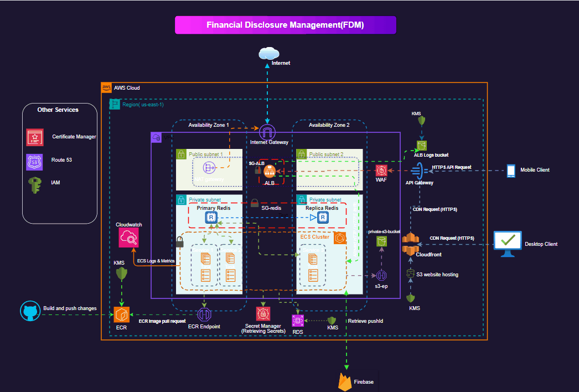Select the Firebase flame icon

coord(345,381)
